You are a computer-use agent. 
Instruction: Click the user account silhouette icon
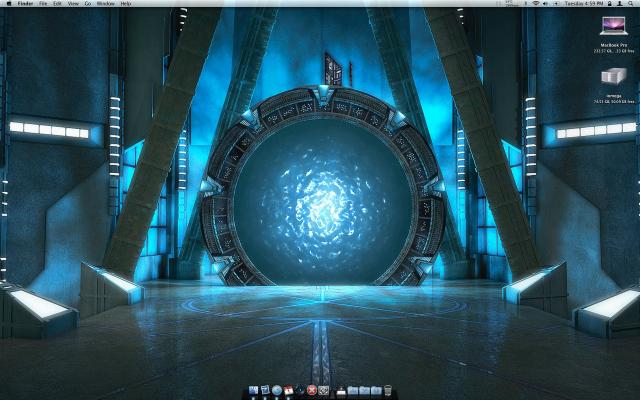pos(620,3)
